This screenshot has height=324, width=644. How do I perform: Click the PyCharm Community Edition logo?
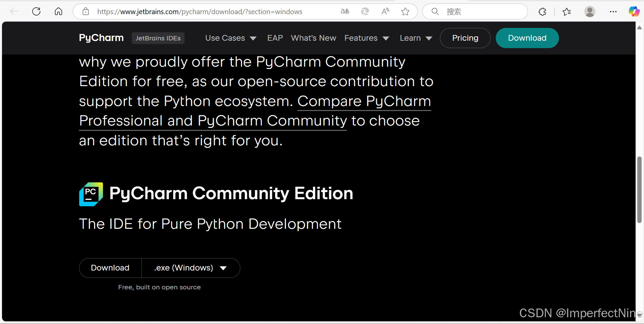point(91,194)
